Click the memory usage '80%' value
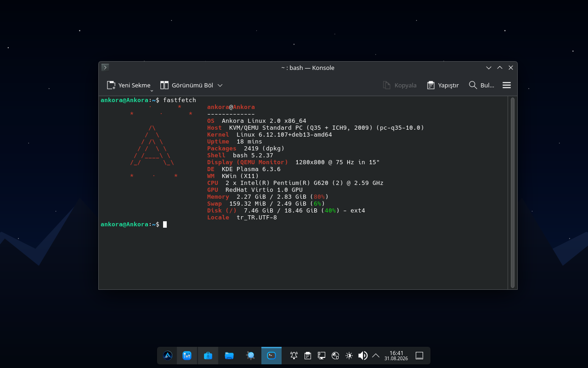The height and width of the screenshot is (368, 588). point(319,197)
